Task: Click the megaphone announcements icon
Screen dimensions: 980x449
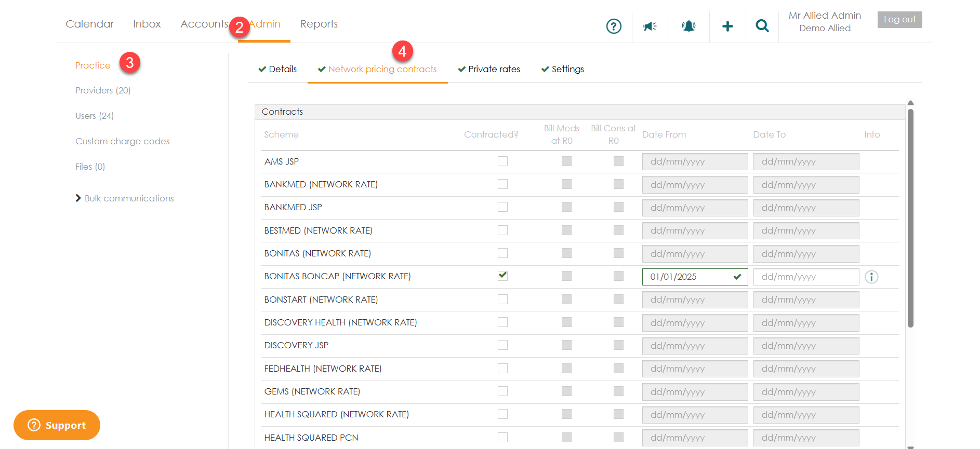Action: point(650,26)
